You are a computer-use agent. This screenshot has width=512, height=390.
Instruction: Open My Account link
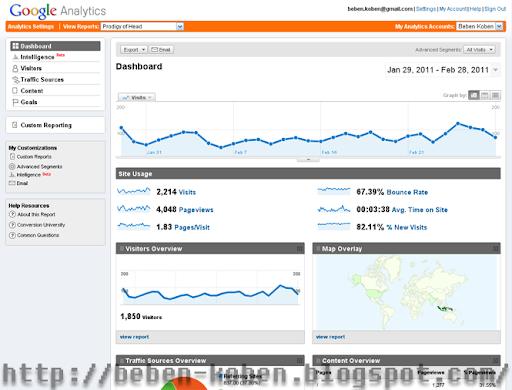point(453,9)
